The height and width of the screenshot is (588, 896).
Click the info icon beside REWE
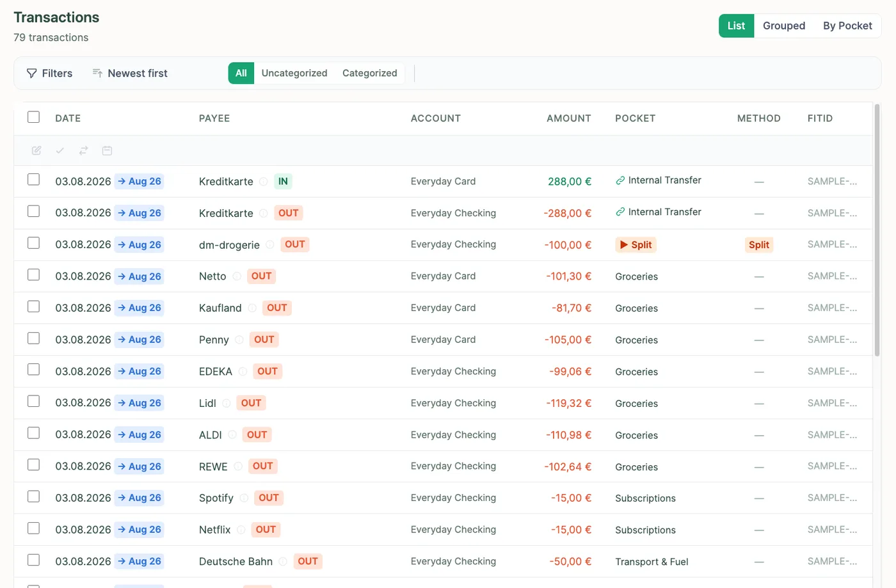[x=238, y=466]
